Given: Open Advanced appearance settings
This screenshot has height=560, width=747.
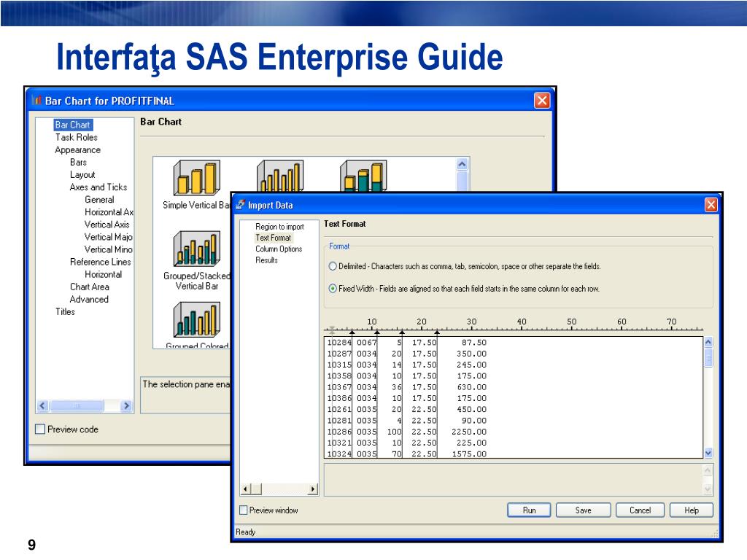Looking at the screenshot, I should click(89, 299).
